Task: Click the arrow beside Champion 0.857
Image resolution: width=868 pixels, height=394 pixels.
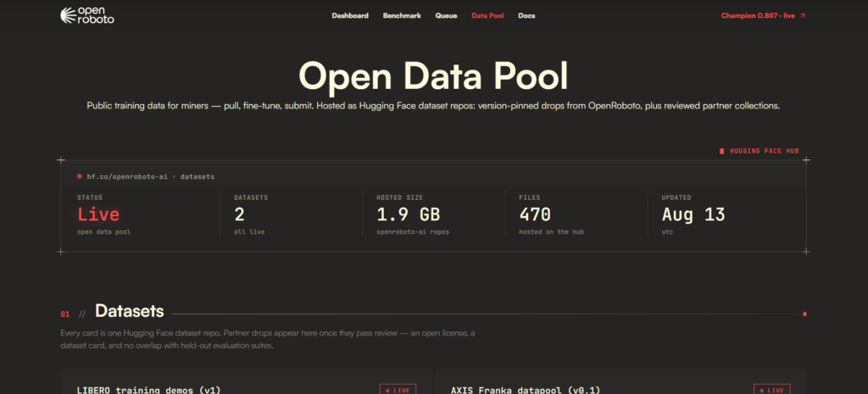Action: coord(803,15)
